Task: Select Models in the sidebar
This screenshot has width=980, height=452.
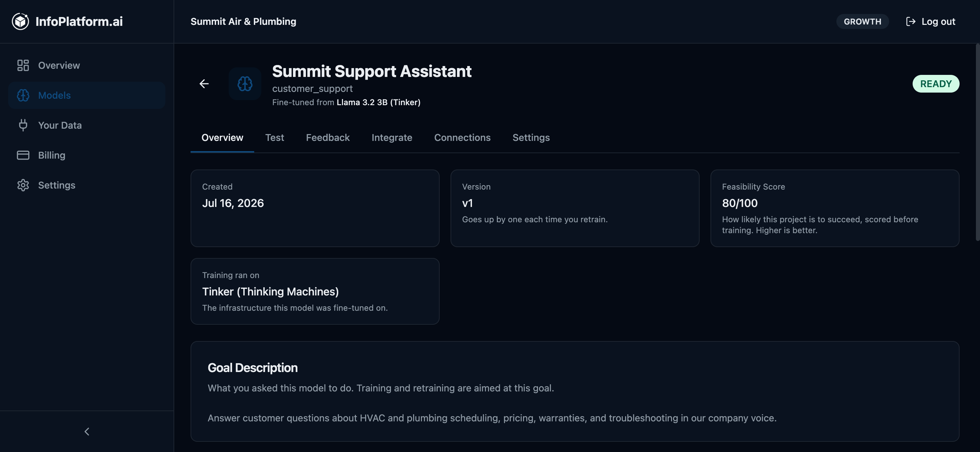Action: (x=87, y=96)
